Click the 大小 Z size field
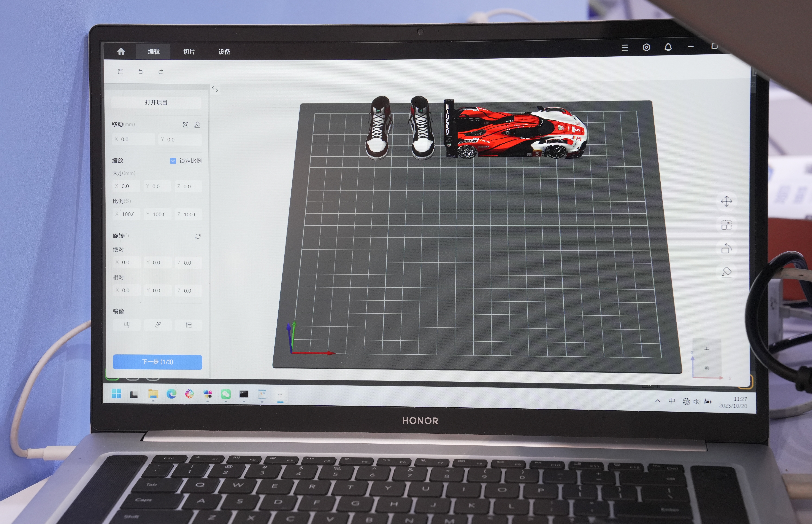The height and width of the screenshot is (524, 812). click(x=188, y=186)
